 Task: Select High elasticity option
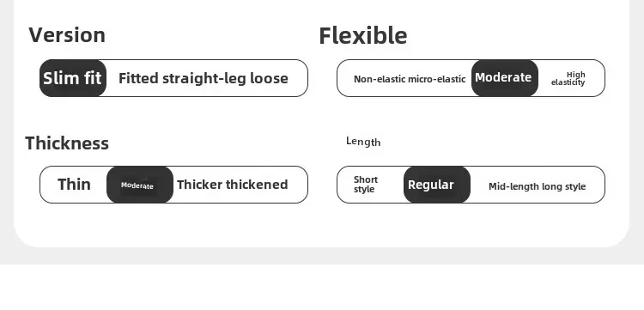[568, 78]
